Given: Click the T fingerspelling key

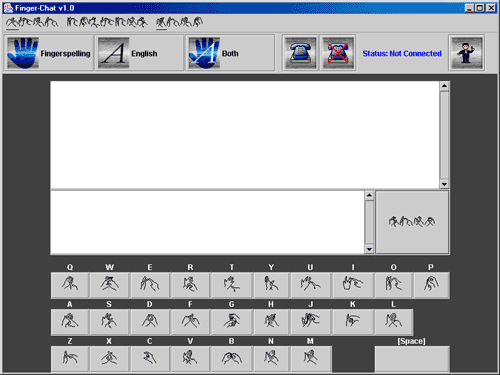Looking at the screenshot, I should tap(231, 285).
